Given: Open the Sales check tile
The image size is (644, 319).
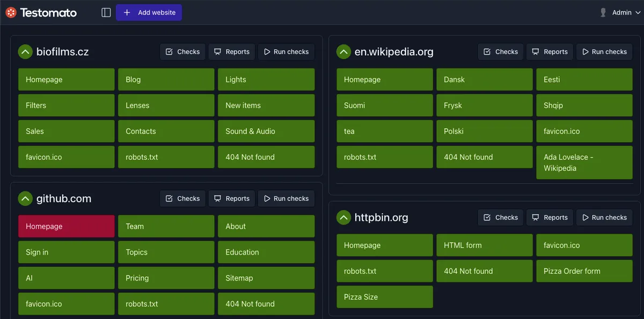Looking at the screenshot, I should [67, 131].
